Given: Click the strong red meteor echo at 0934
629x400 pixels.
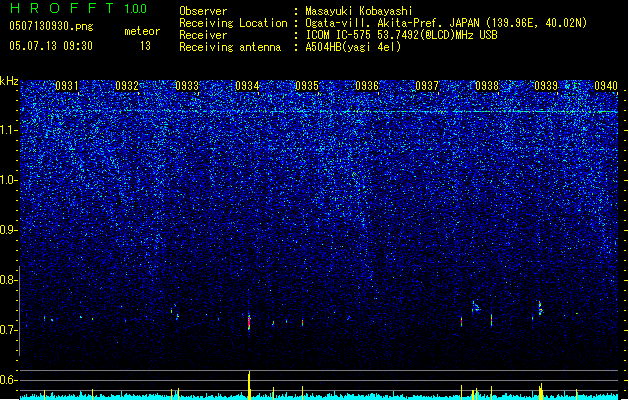Looking at the screenshot, I should pos(249,321).
